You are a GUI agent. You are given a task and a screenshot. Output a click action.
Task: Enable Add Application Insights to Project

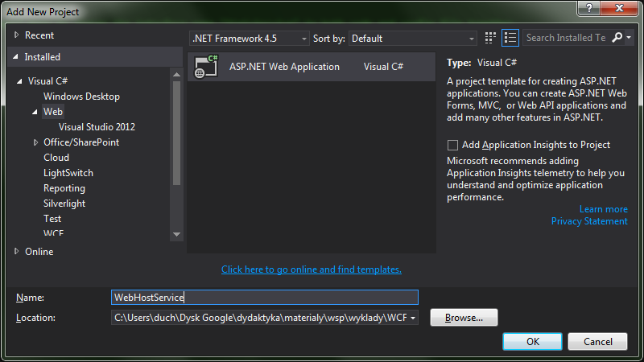tap(452, 145)
